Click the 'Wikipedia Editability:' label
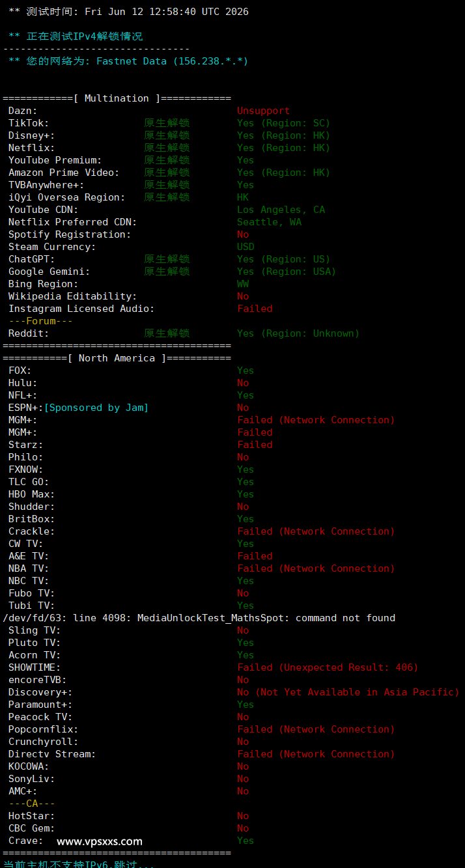 pos(72,296)
